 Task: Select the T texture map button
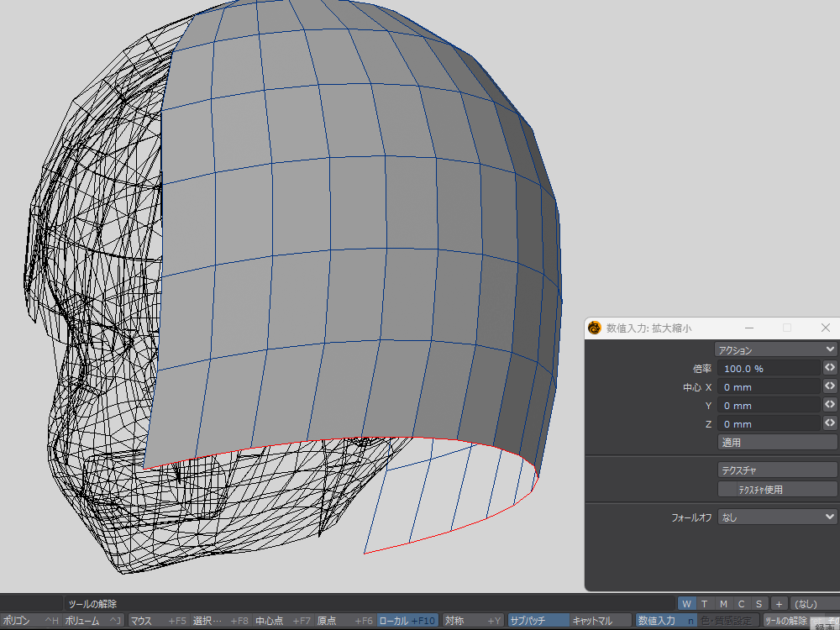pyautogui.click(x=705, y=603)
